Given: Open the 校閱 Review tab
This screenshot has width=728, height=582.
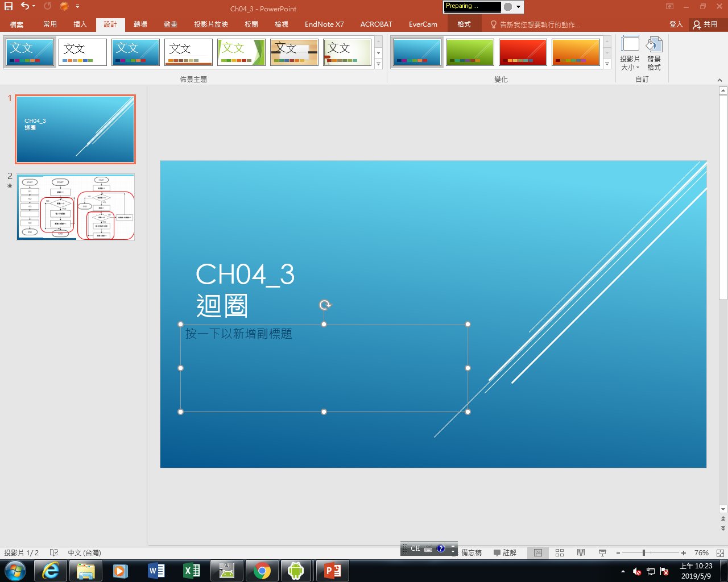Looking at the screenshot, I should click(x=251, y=24).
